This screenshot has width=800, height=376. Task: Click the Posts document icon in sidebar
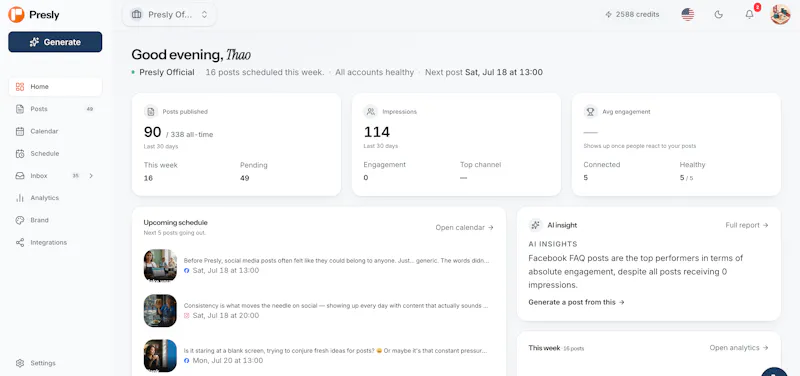20,109
